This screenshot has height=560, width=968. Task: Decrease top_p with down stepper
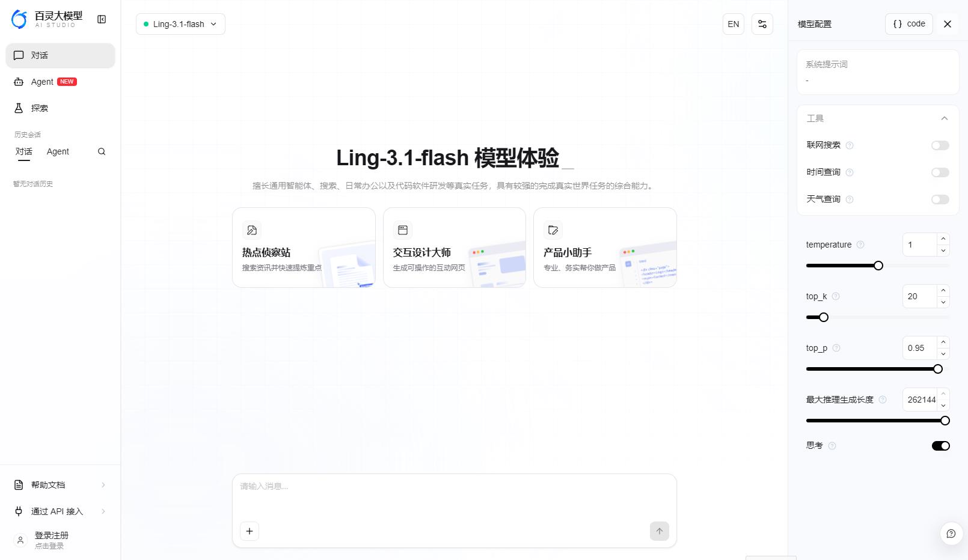pyautogui.click(x=943, y=354)
